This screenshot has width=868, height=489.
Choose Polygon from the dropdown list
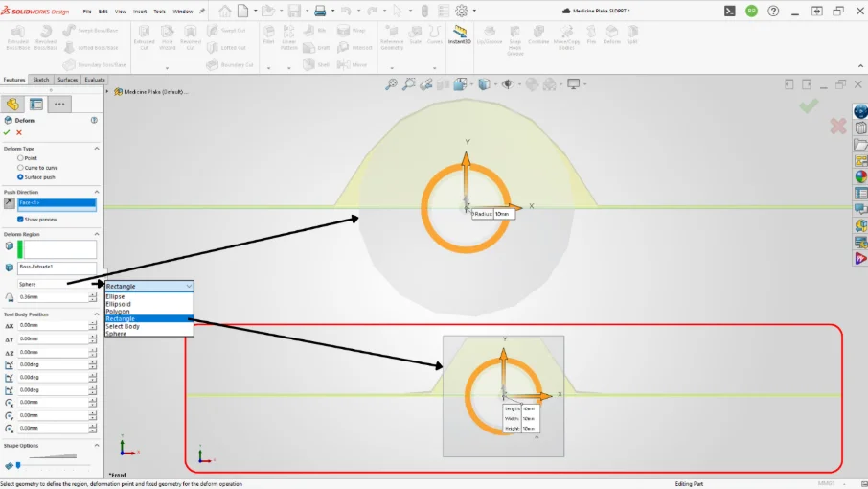(117, 312)
